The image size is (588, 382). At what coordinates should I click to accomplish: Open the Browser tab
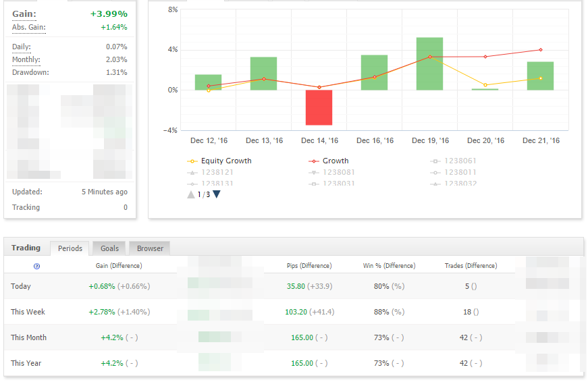tap(150, 248)
